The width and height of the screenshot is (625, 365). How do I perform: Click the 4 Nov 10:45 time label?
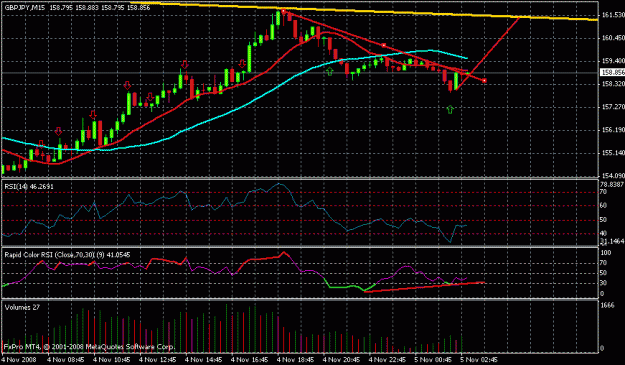coord(112,359)
